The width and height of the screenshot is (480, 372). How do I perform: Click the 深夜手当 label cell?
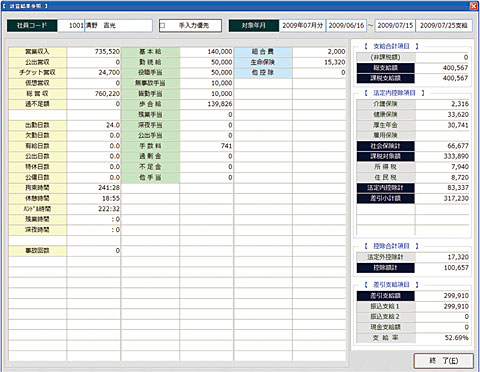tap(150, 125)
